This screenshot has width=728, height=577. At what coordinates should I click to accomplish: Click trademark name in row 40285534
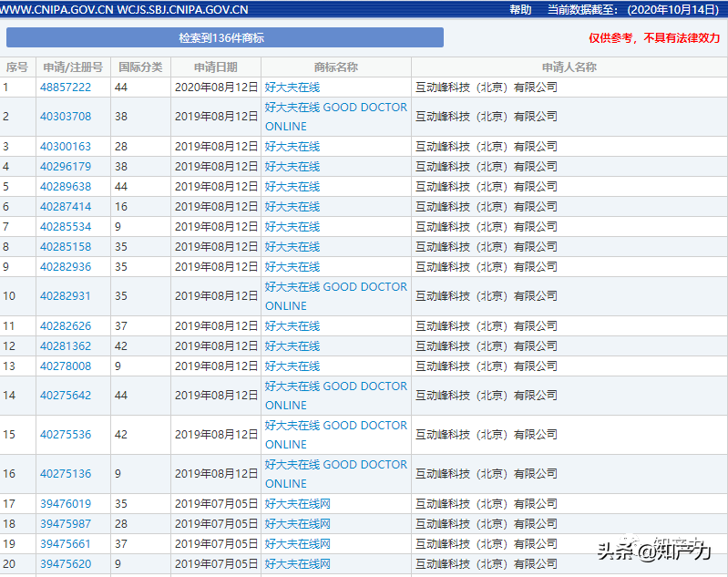coord(292,227)
